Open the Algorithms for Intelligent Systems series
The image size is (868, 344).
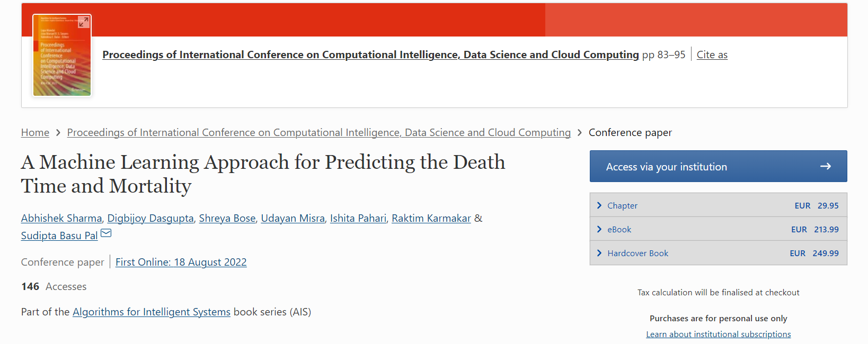pos(151,312)
